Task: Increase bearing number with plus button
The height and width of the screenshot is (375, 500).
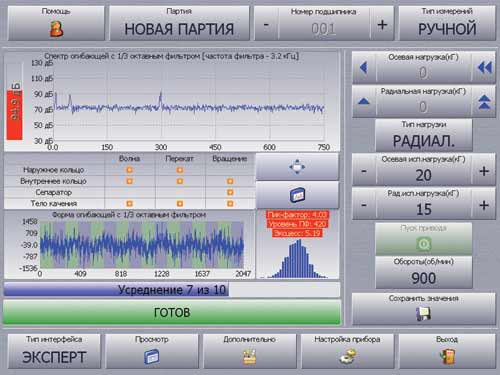Action: 382,25
